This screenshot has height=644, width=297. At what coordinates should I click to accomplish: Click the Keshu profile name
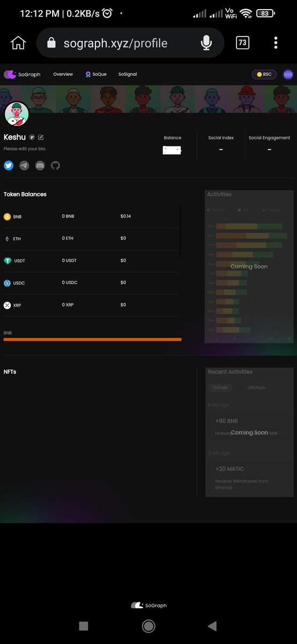click(x=15, y=137)
